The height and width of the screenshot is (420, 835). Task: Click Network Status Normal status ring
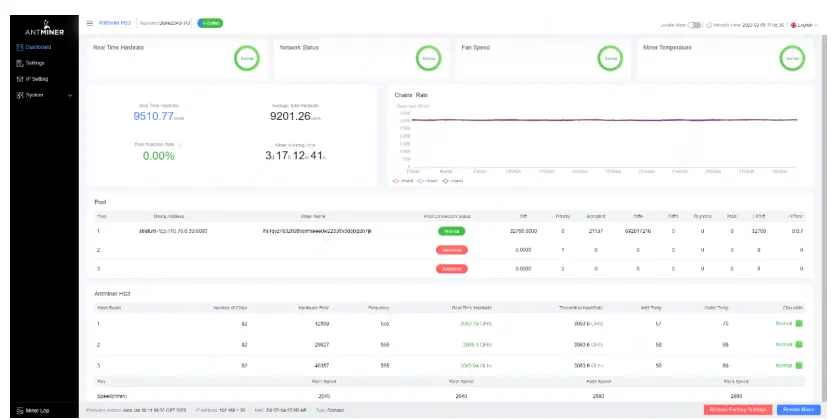tap(428, 58)
